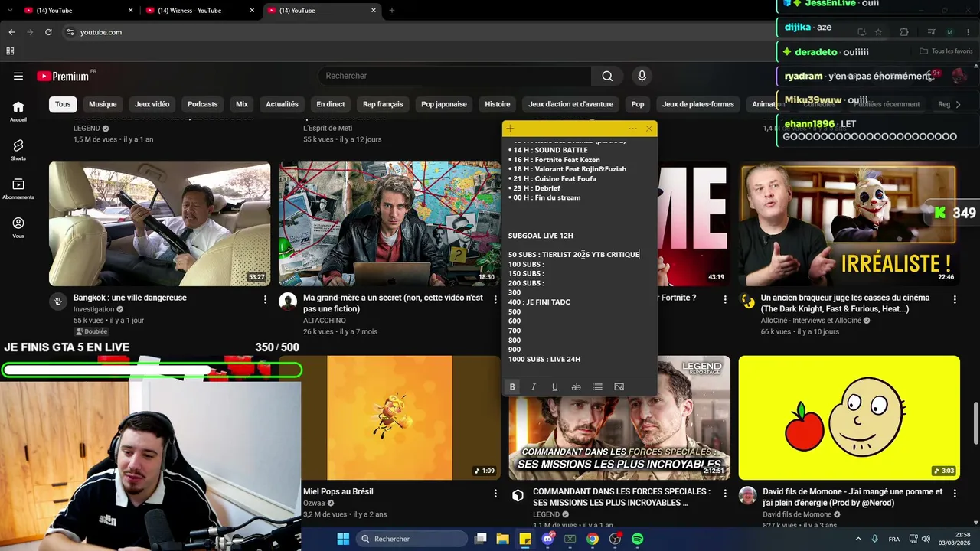Open Sticky Notes from the taskbar
Screen dimensions: 980x551
pyautogui.click(x=525, y=539)
